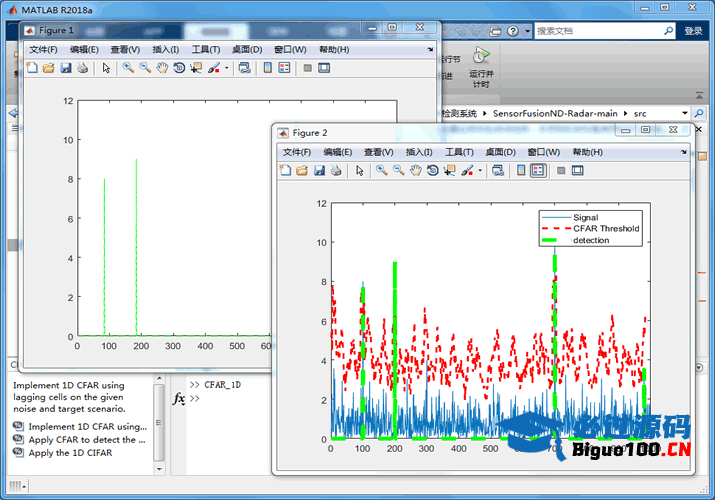715x500 pixels.
Task: Click the command prompt after fx
Action: tap(195, 399)
